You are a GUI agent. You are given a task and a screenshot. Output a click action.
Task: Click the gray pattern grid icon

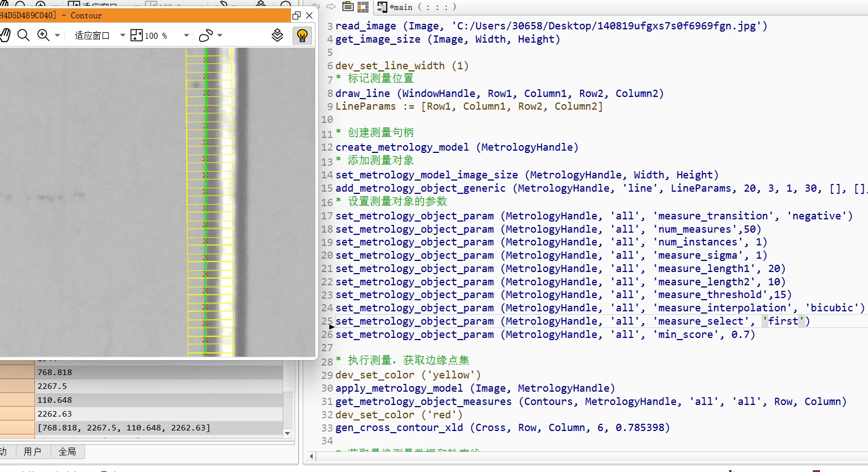[362, 7]
